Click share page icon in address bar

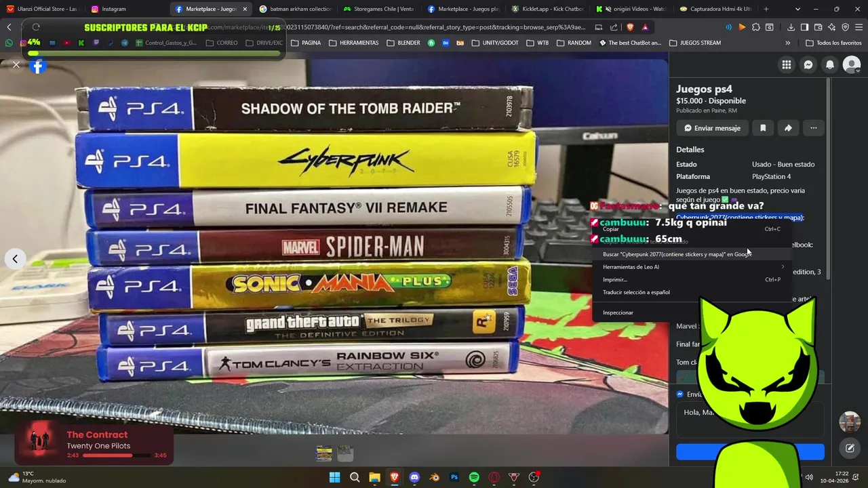click(x=614, y=27)
